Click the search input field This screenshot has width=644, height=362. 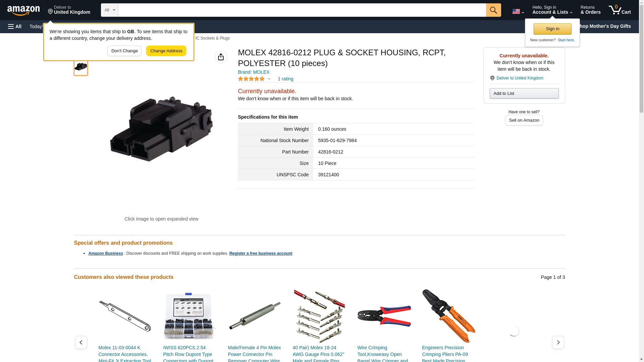pyautogui.click(x=302, y=10)
